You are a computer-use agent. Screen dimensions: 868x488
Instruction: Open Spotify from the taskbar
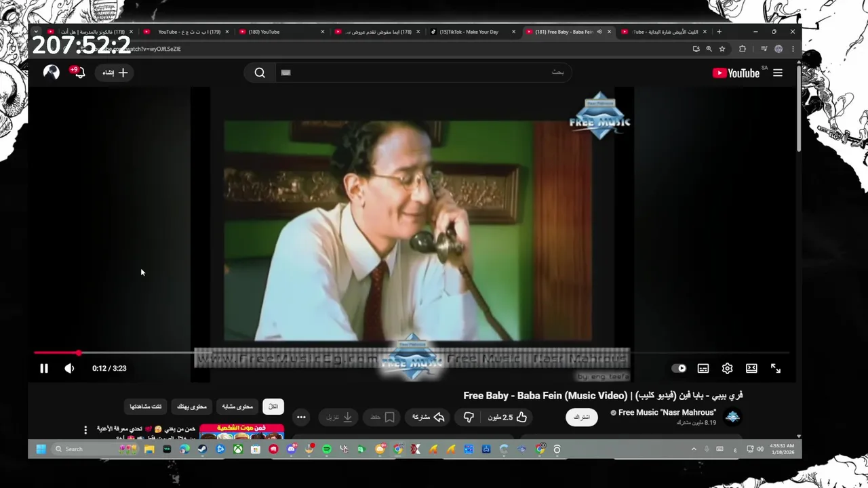click(327, 449)
